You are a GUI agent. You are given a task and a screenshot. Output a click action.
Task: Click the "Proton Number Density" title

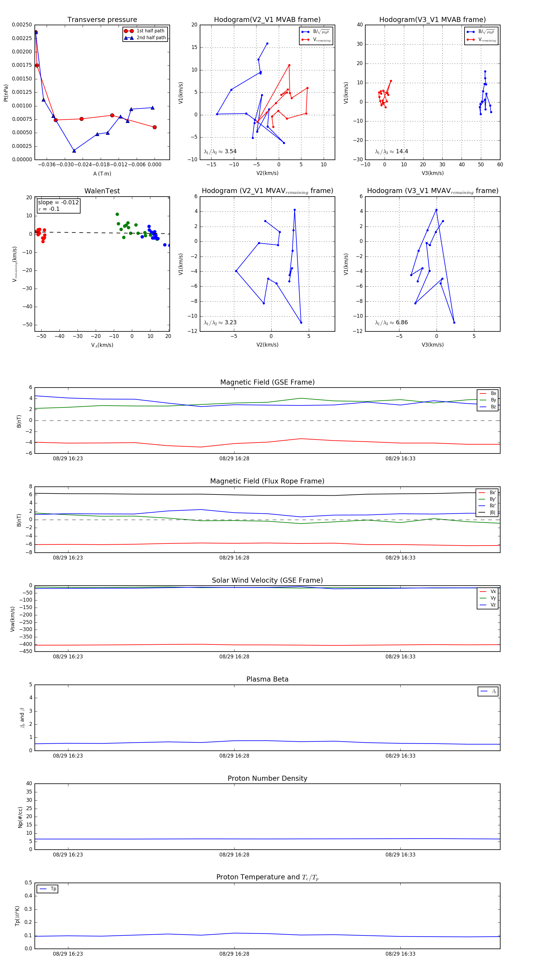(x=267, y=778)
